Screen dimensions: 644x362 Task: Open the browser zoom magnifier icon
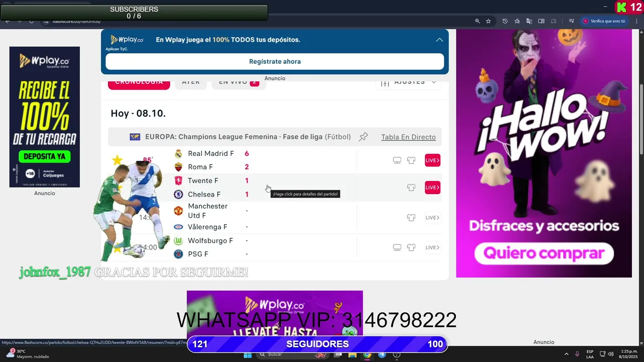477,21
